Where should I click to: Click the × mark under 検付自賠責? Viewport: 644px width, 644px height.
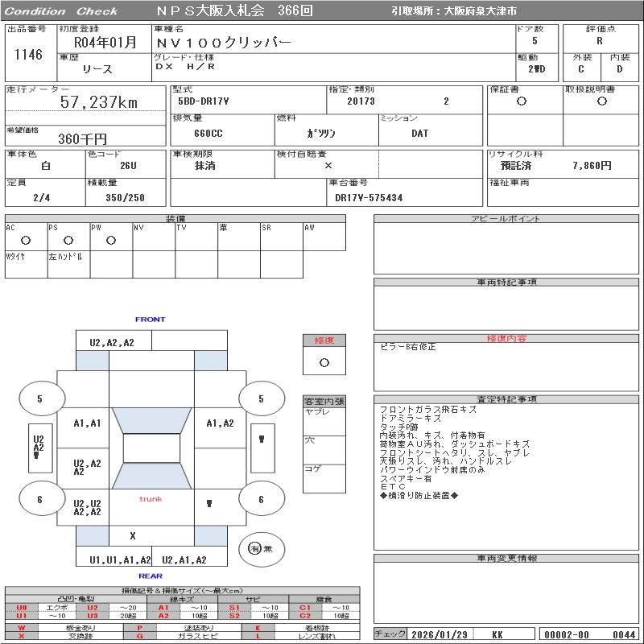coord(328,165)
